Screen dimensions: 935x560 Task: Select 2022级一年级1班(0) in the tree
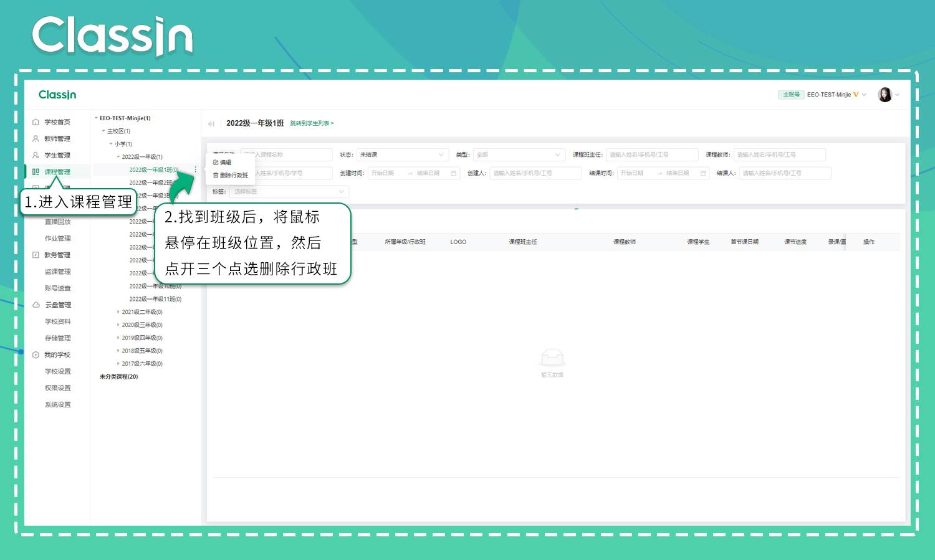(153, 170)
